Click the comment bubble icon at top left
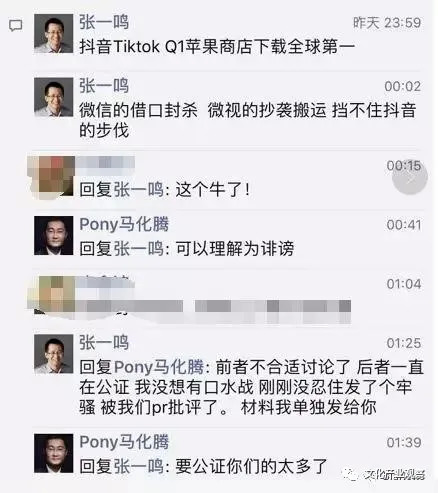Image resolution: width=438 pixels, height=493 pixels. pos(15,25)
